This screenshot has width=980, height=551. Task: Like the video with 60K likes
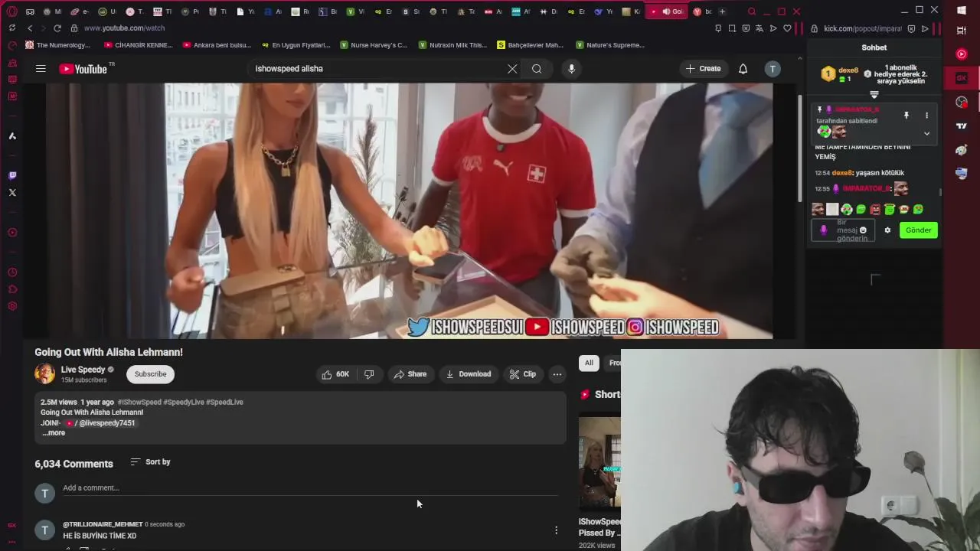[335, 374]
